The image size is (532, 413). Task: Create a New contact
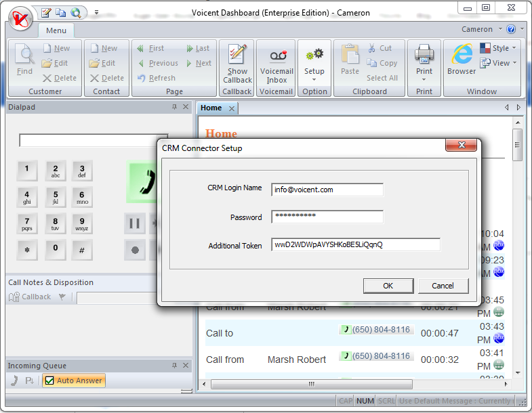coord(104,48)
